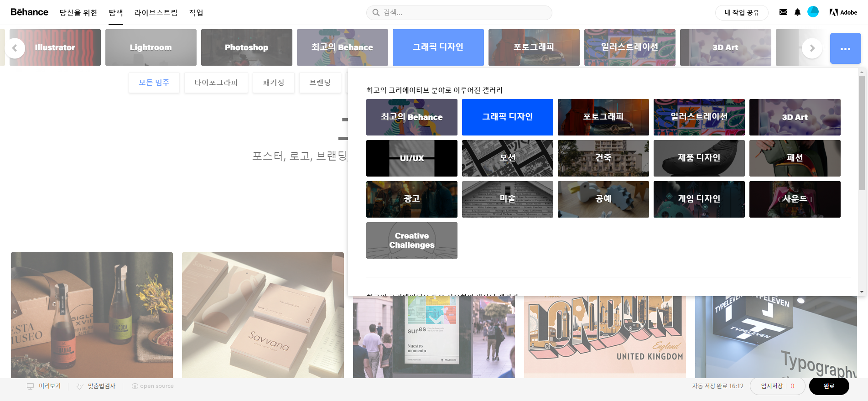
Task: Select 3D Art in top carousel
Action: tap(726, 47)
